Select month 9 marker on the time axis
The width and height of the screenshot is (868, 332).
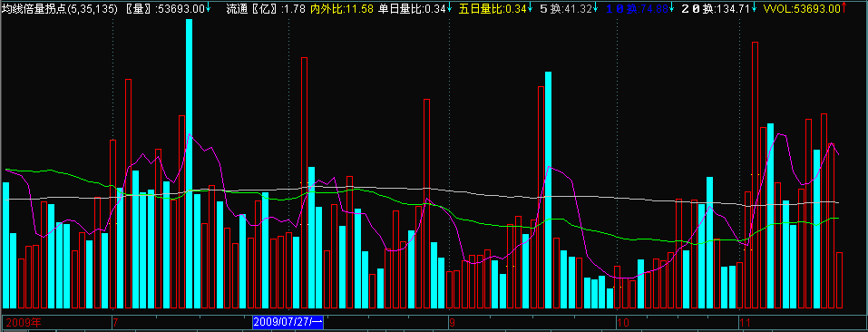(452, 322)
